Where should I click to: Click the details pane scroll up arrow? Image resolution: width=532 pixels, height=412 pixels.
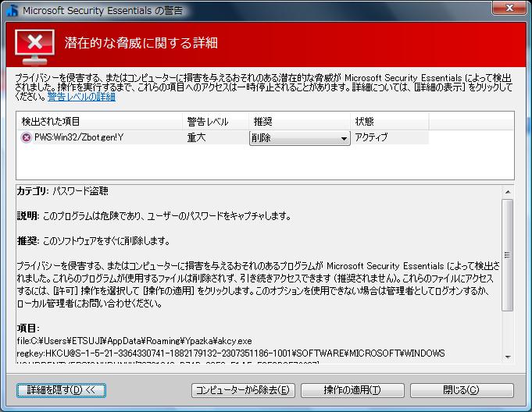point(508,192)
